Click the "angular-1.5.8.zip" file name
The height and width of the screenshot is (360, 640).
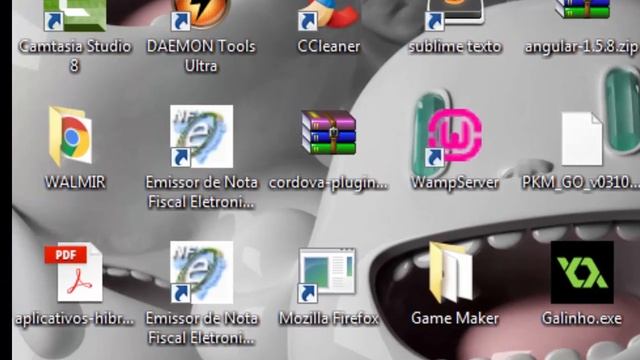582,47
